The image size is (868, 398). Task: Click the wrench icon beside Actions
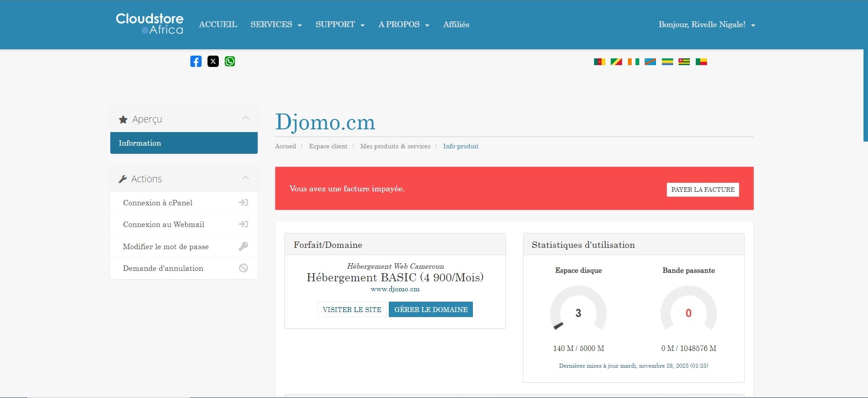pyautogui.click(x=123, y=179)
